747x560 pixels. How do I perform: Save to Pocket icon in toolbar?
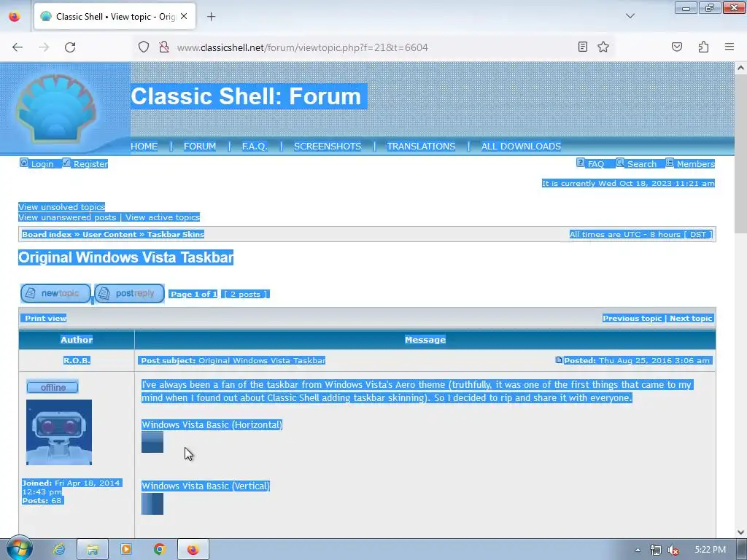point(676,47)
